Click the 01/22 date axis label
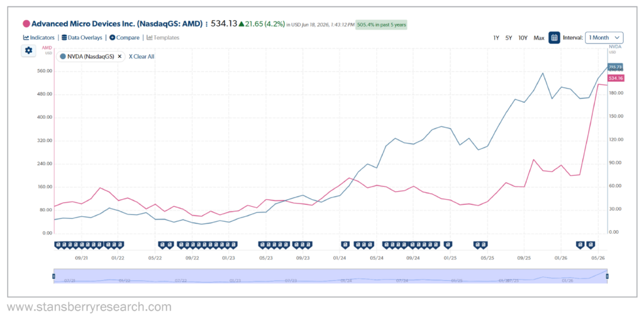 coord(118,258)
